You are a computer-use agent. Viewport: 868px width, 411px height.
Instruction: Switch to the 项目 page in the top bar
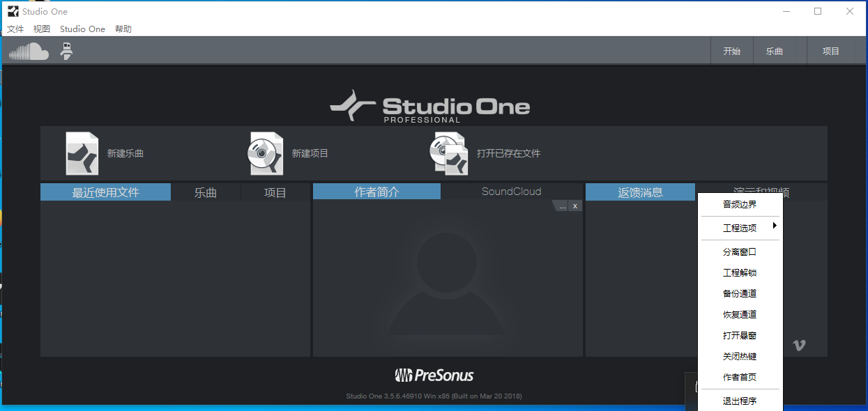pos(830,52)
